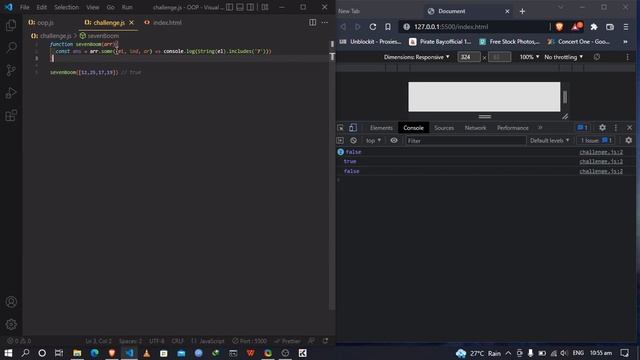Toggle the device toolbar in DevTools

[353, 128]
